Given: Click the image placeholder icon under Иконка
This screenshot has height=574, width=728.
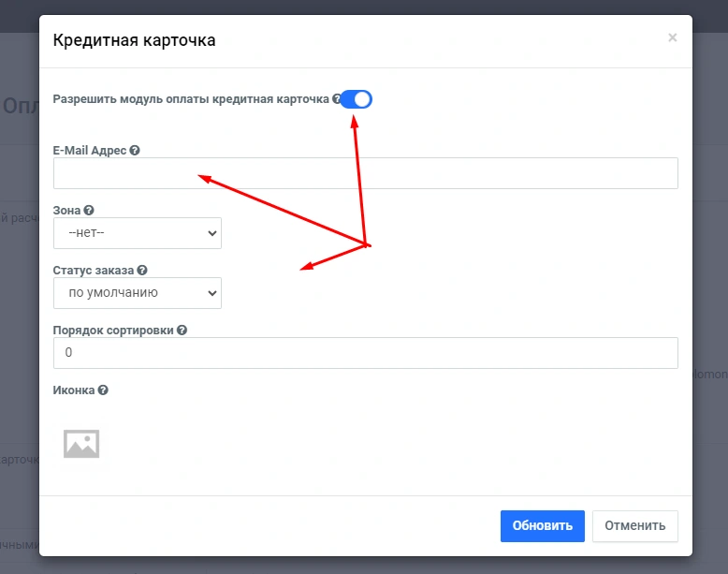Looking at the screenshot, I should [x=81, y=444].
